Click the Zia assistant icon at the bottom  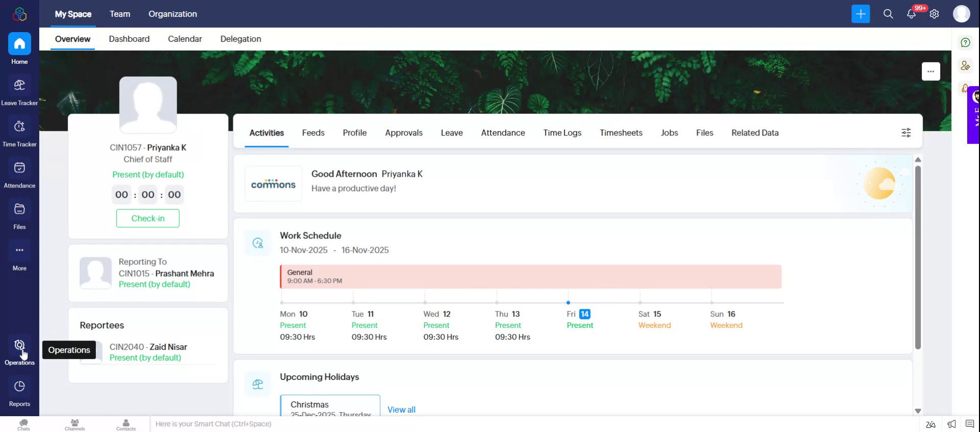click(930, 424)
